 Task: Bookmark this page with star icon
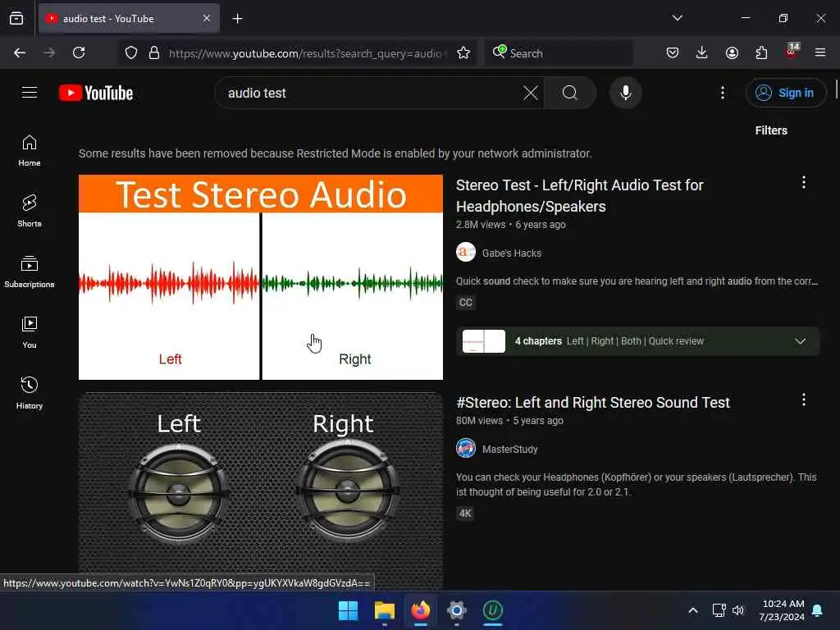click(x=463, y=52)
